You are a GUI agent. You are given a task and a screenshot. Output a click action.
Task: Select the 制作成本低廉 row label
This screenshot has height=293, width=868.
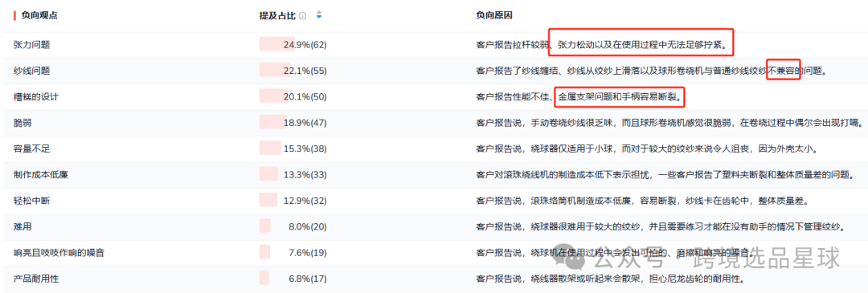(40, 175)
